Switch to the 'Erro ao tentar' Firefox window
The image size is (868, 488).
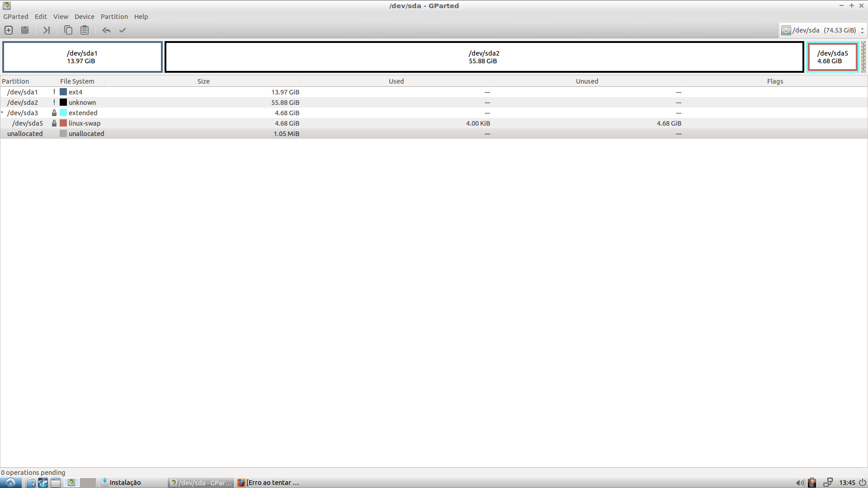269,483
